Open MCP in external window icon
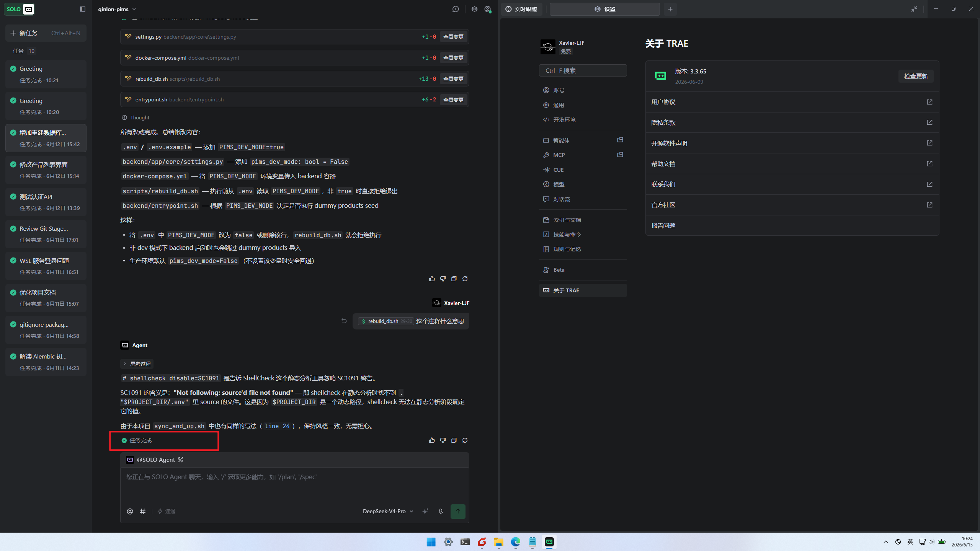Screen dimensions: 980x551 [x=620, y=155]
